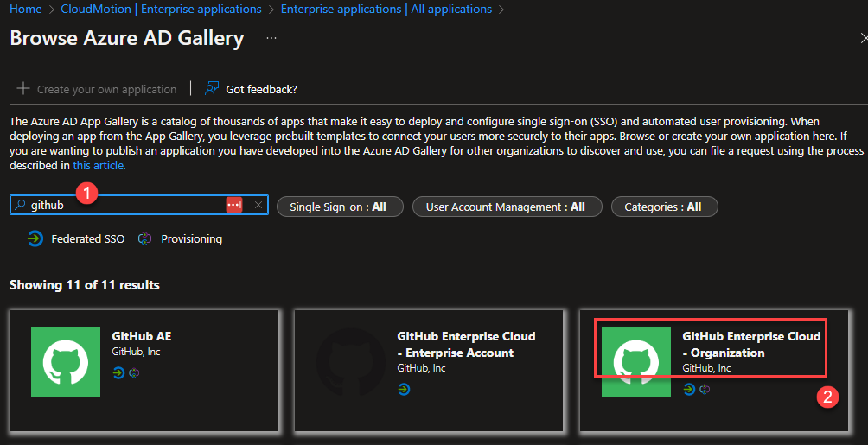Open the User Account Management : All filter
This screenshot has width=868, height=445.
[507, 207]
